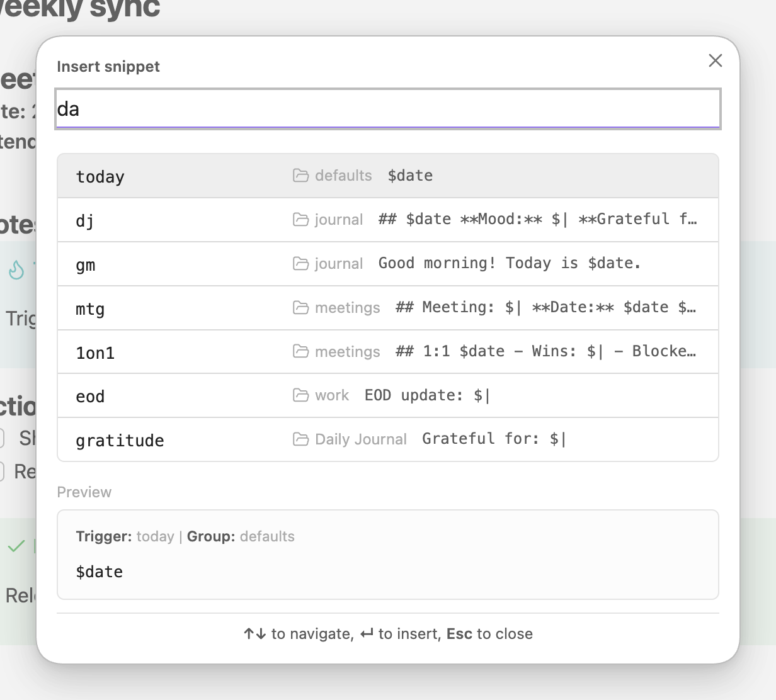776x700 pixels.
Task: Click the folder icon in the dj row
Action: pyautogui.click(x=300, y=220)
